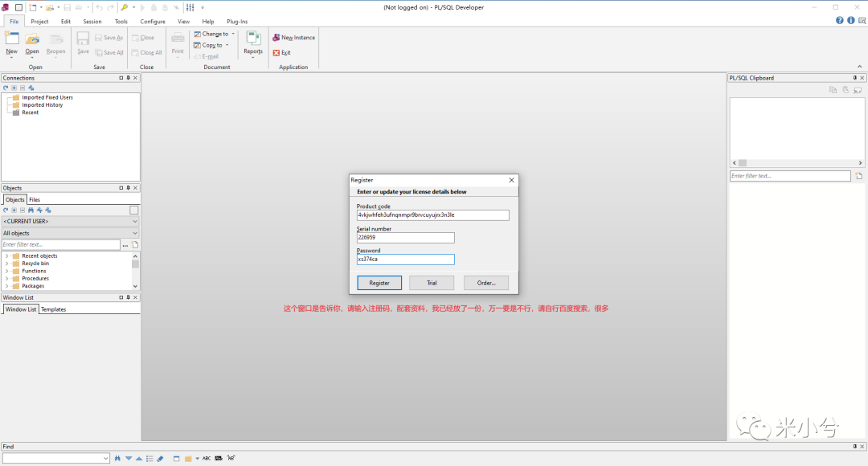Click the Password input field
The image size is (868, 466).
click(x=406, y=260)
